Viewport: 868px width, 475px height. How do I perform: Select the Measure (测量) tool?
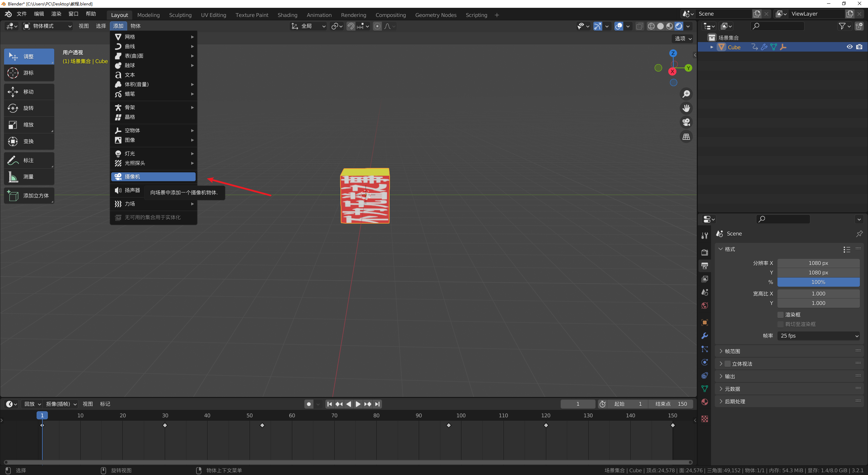pos(29,177)
